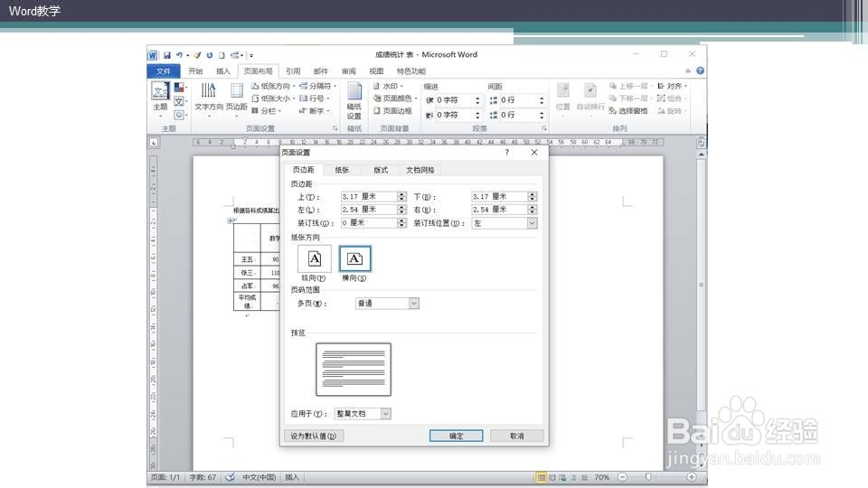868x488 pixels.
Task: Open the 对齐 align menu
Action: pos(672,87)
